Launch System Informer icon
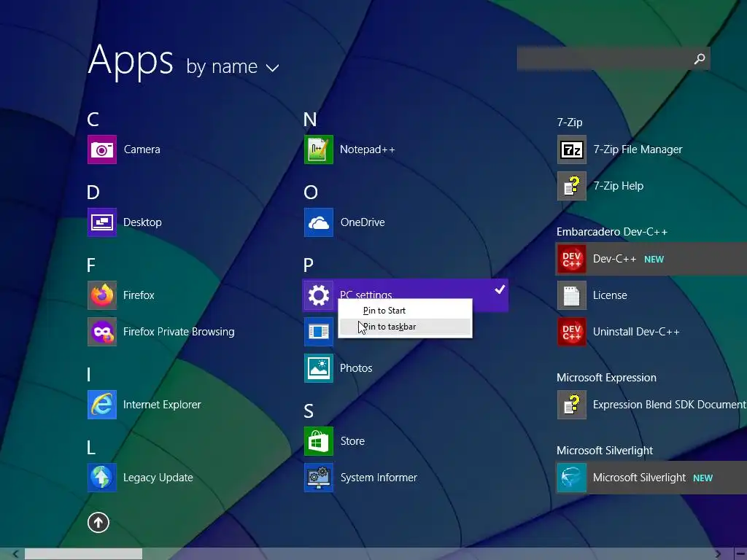The image size is (747, 560). click(319, 478)
